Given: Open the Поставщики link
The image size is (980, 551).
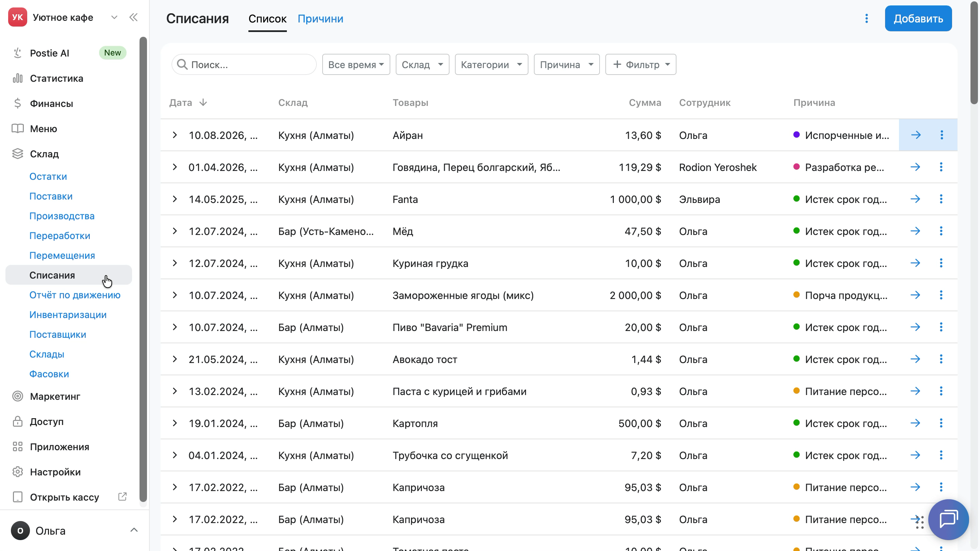Looking at the screenshot, I should point(58,335).
